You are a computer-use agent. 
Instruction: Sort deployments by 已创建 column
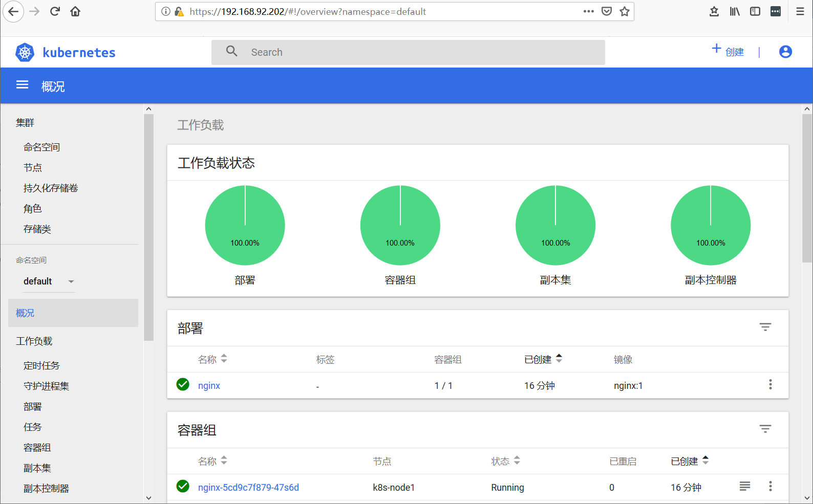pos(543,359)
